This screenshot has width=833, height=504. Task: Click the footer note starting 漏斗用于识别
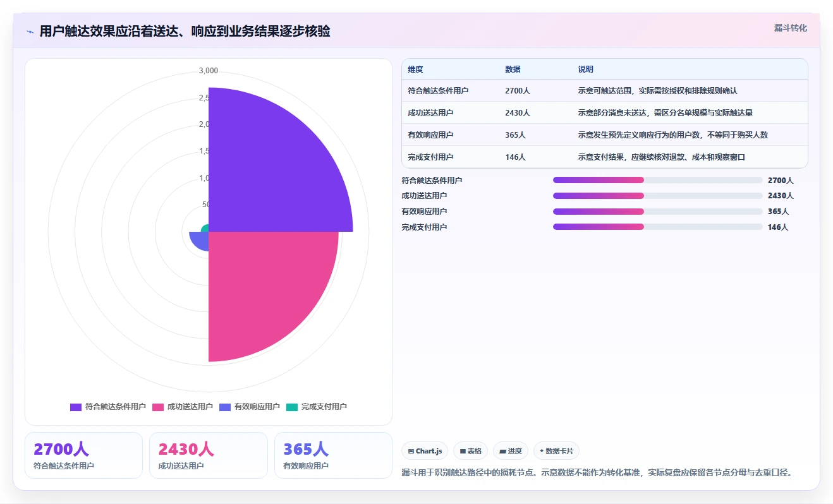pos(597,472)
